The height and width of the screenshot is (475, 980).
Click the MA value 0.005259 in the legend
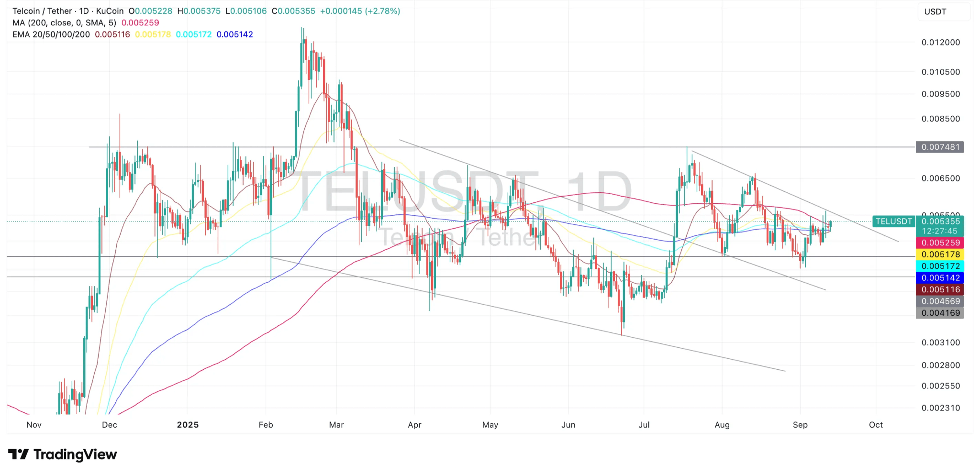[x=140, y=22]
